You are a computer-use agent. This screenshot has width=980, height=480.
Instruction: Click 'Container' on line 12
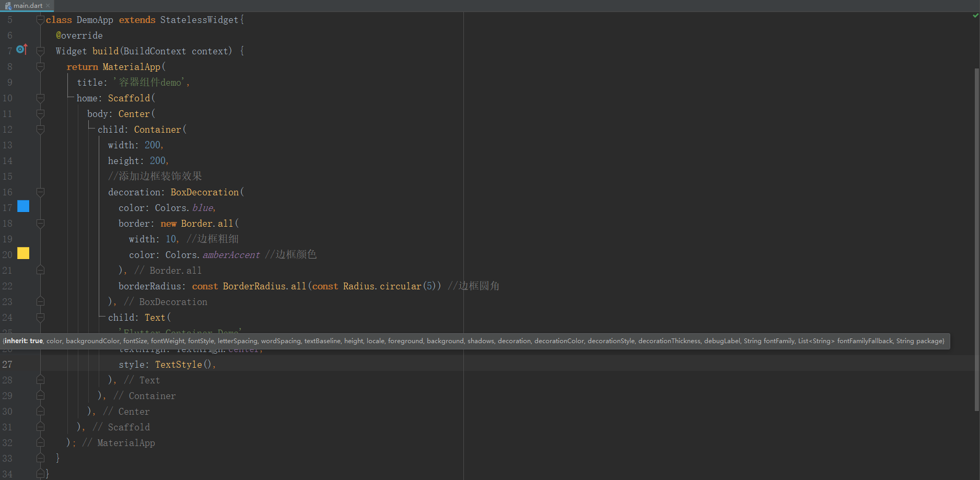coord(158,130)
